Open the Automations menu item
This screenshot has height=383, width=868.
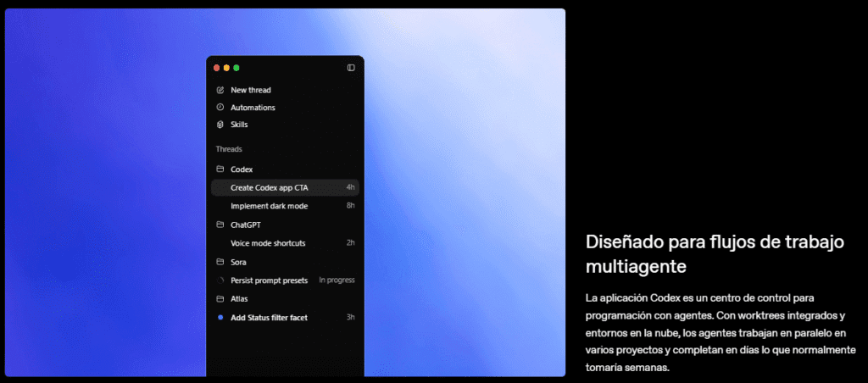pyautogui.click(x=253, y=108)
